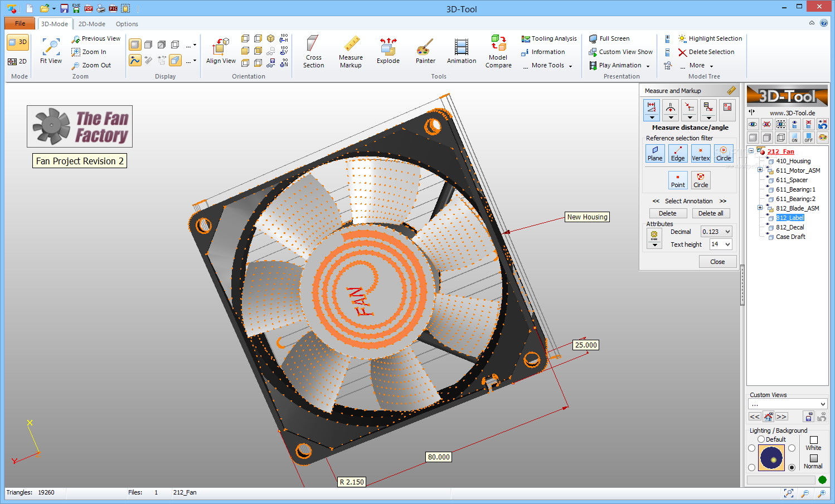
Task: Toggle 3D mode button in Mode group
Action: 18,42
